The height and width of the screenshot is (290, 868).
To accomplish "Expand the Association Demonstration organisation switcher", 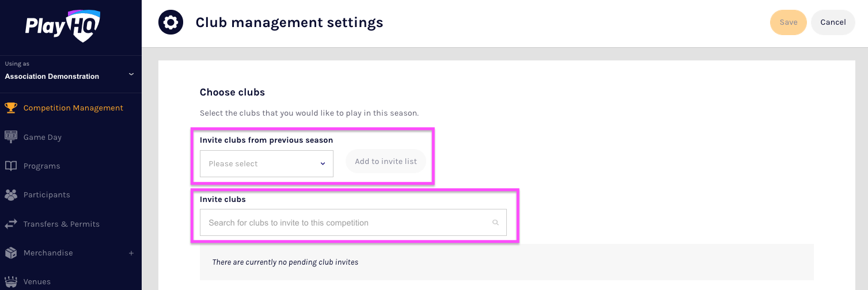I will (131, 74).
